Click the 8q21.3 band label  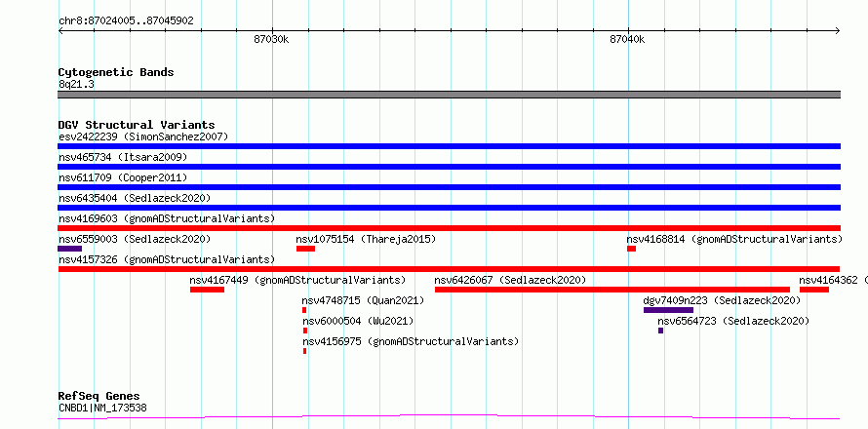[x=75, y=85]
